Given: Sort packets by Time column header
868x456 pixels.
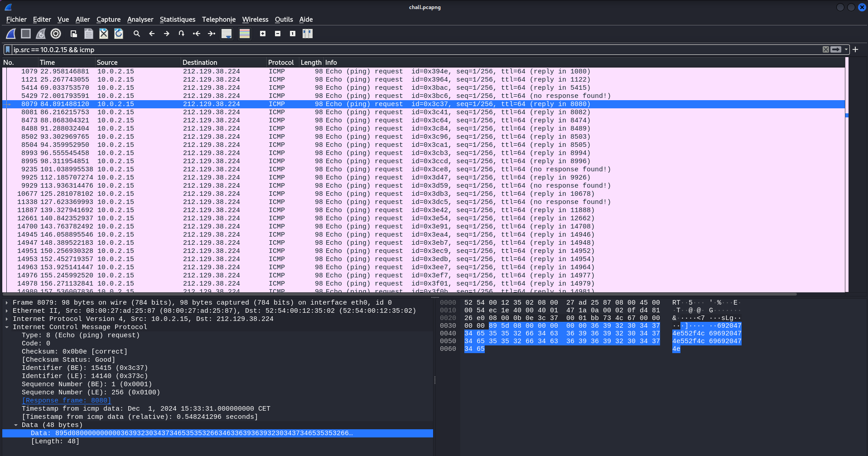Looking at the screenshot, I should (67, 63).
